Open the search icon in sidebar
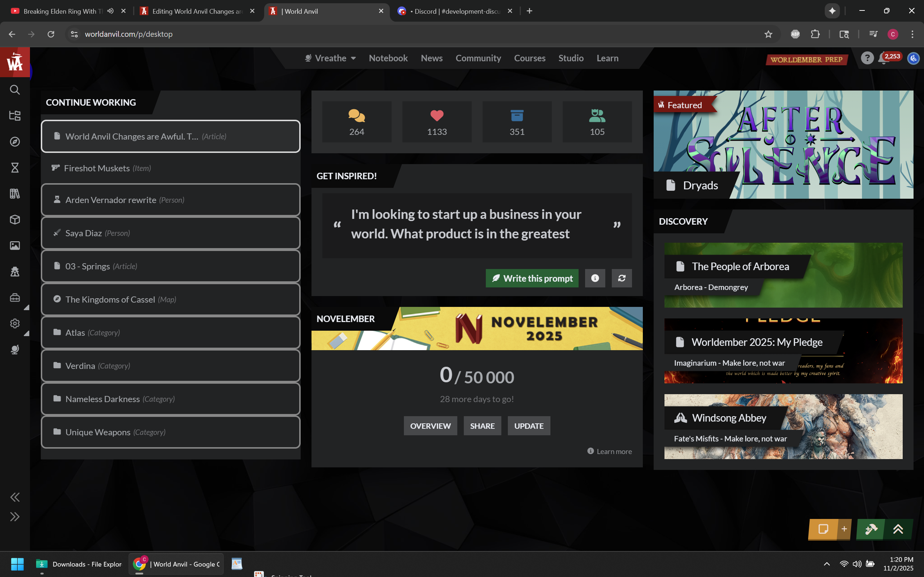This screenshot has height=577, width=924. (14, 90)
